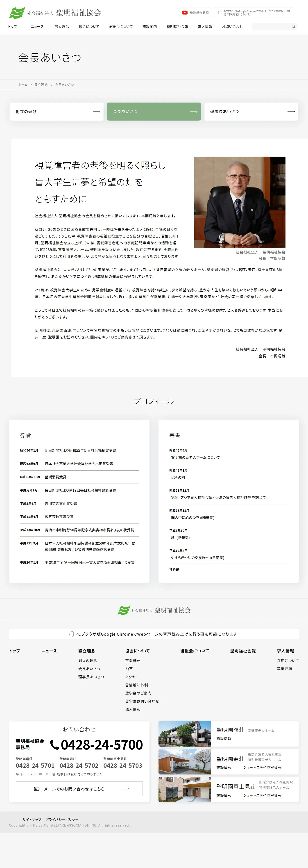
Task: Click the 「ばらの園」 book title
Action: [178, 477]
